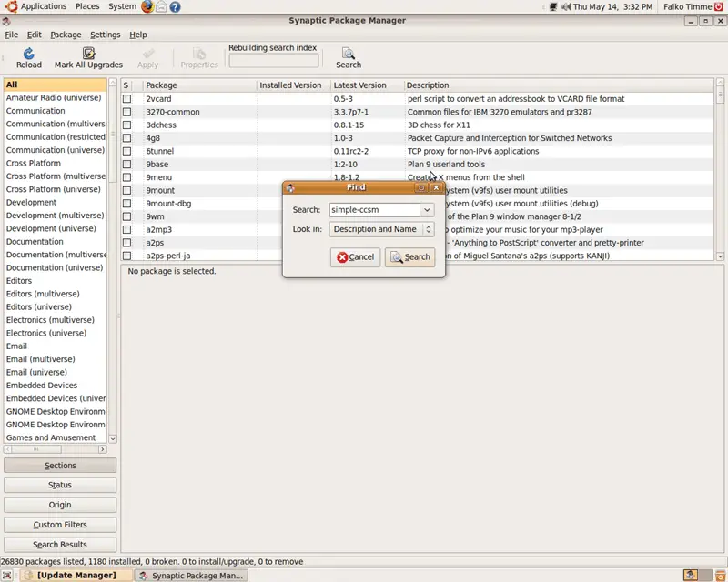Screen dimensions: 728x582
Task: Click the package list scroll-down arrow
Action: pos(720,256)
